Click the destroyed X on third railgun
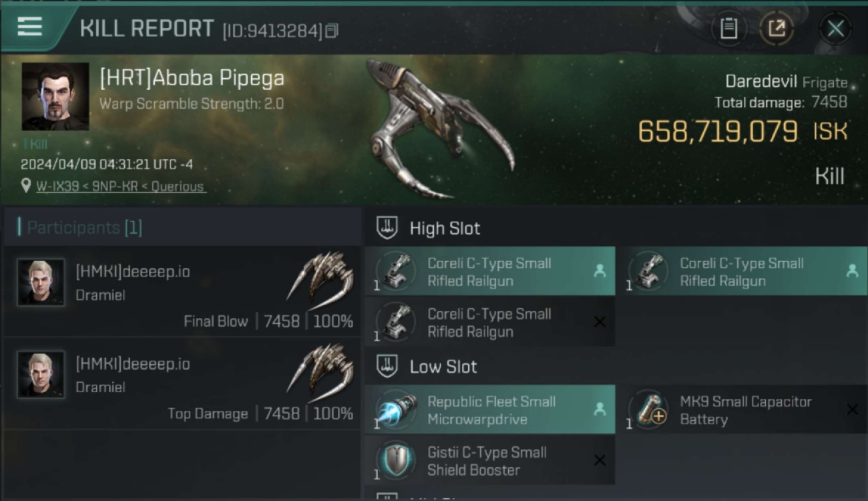868x501 pixels. click(600, 322)
